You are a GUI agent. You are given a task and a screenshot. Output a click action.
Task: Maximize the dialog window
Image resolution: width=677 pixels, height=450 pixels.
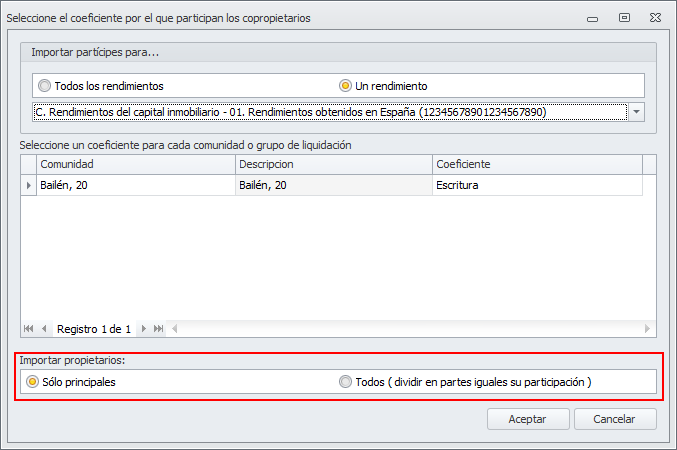click(624, 17)
